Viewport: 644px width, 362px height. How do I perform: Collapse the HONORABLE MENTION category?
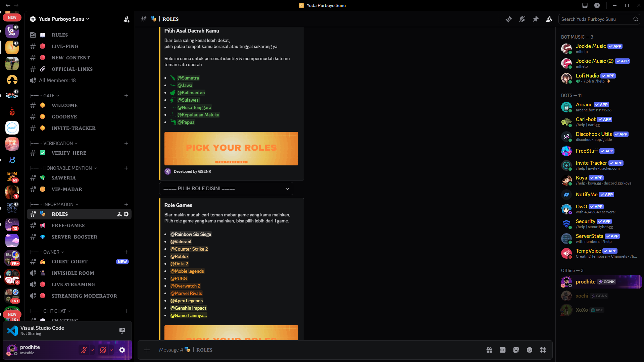coord(63,168)
